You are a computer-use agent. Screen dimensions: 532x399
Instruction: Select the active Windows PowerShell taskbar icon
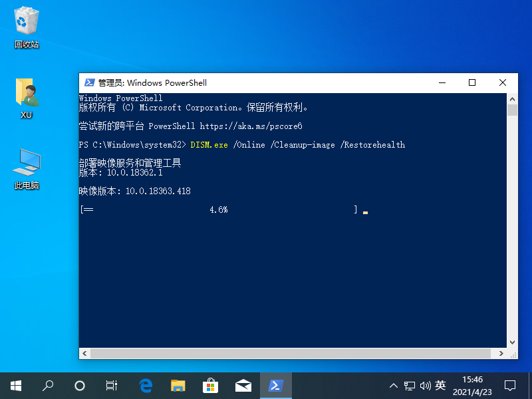[276, 386]
